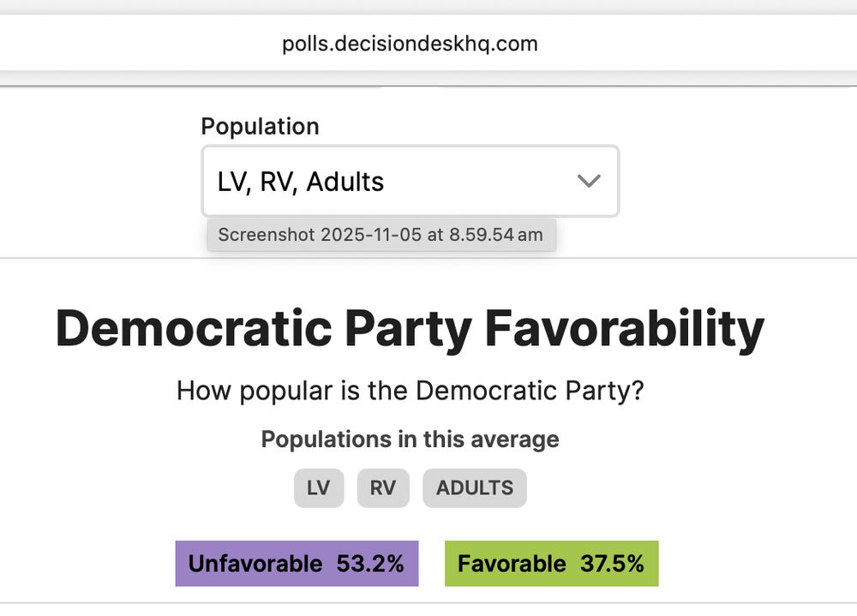
Task: Toggle the ADULTS population pill
Action: pyautogui.click(x=474, y=487)
